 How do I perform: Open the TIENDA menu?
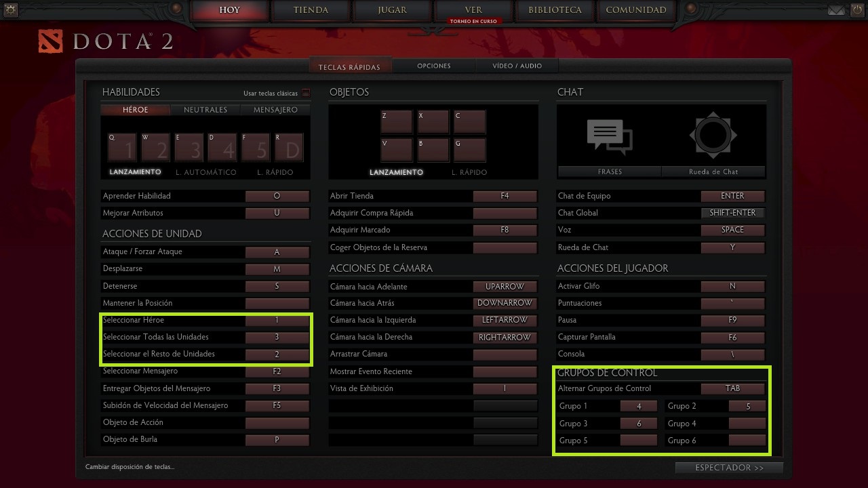tap(311, 10)
